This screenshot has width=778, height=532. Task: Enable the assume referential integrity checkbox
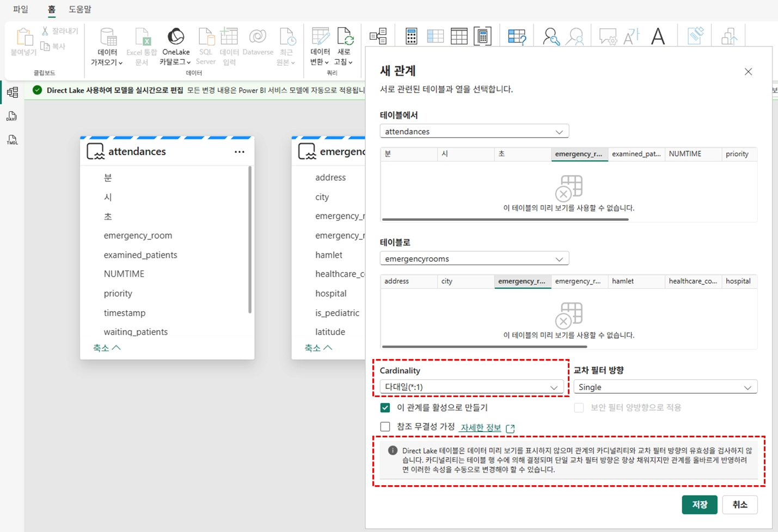pyautogui.click(x=385, y=427)
